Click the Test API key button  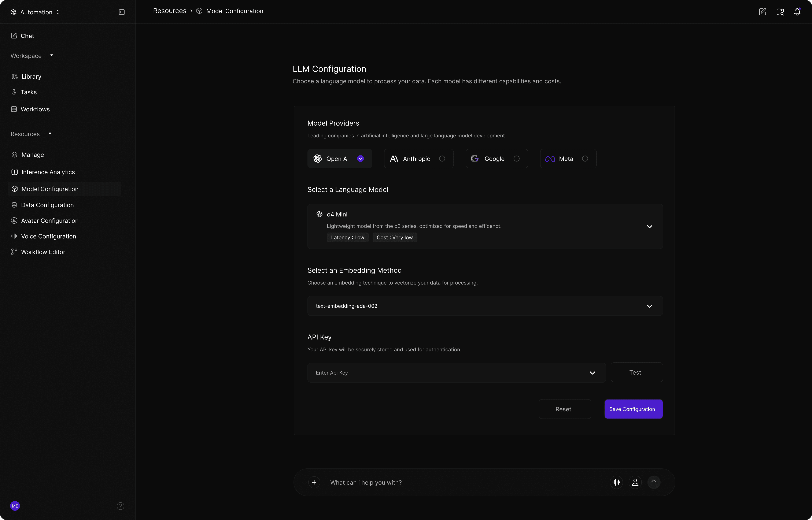click(636, 372)
